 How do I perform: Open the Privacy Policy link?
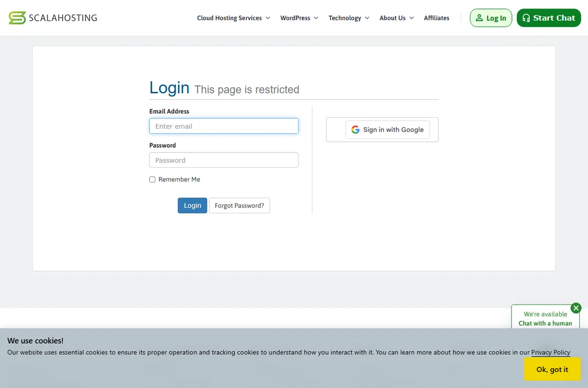tap(551, 352)
